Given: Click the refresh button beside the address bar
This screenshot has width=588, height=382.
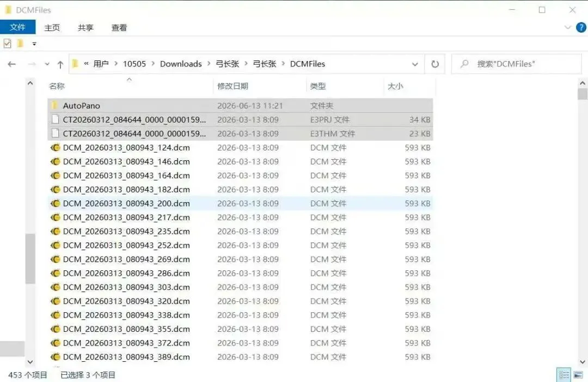Looking at the screenshot, I should (x=434, y=64).
